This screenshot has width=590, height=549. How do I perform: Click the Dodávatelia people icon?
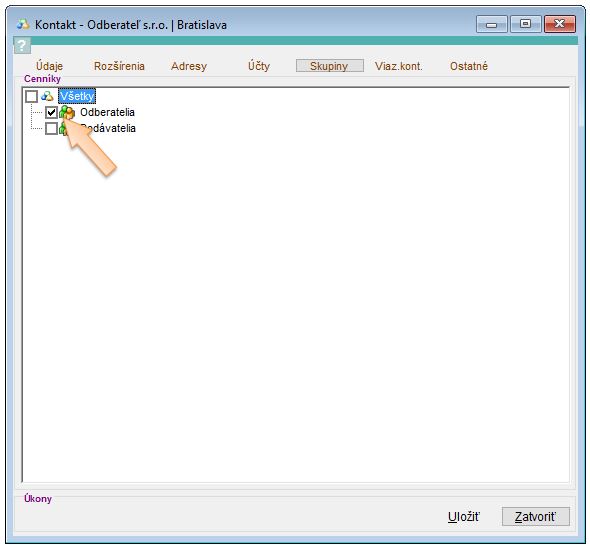63,129
